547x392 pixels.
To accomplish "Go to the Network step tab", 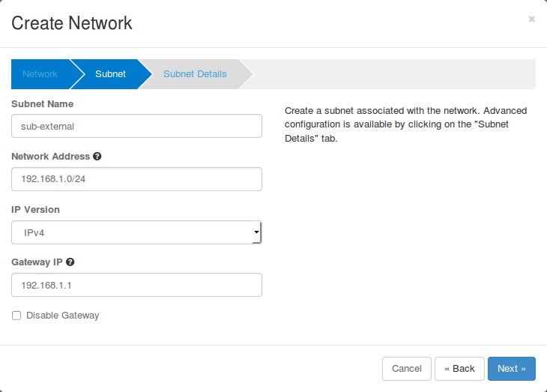I will (40, 74).
